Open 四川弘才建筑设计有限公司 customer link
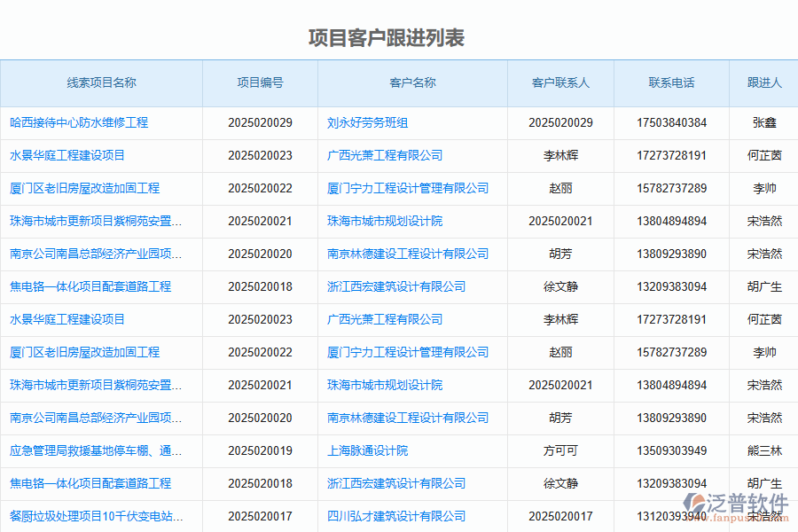The image size is (798, 532). [395, 516]
